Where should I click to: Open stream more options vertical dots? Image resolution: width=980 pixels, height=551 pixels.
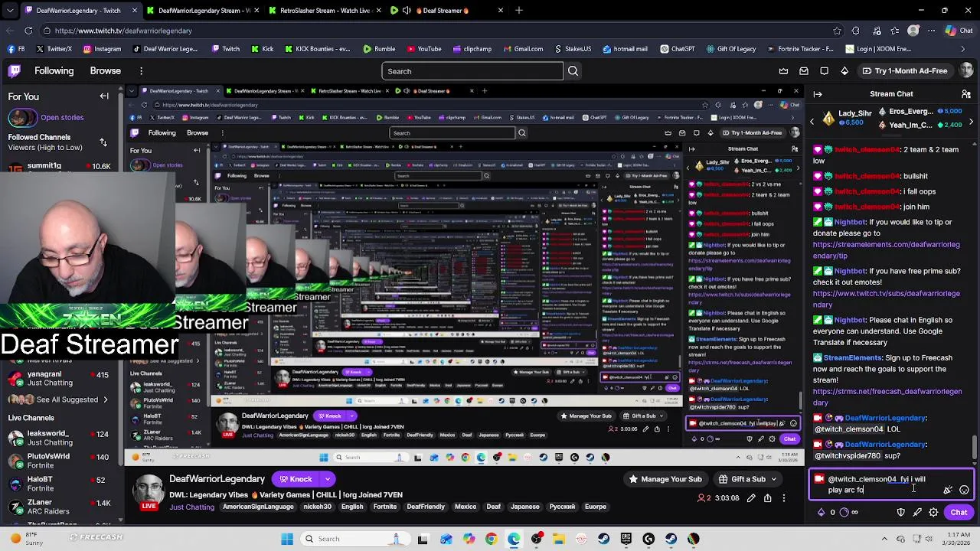click(x=783, y=498)
